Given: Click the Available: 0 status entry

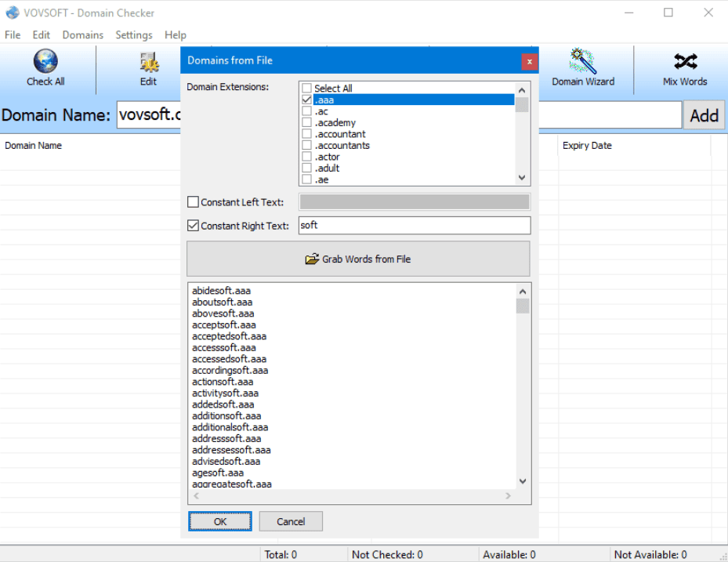Looking at the screenshot, I should point(509,555).
